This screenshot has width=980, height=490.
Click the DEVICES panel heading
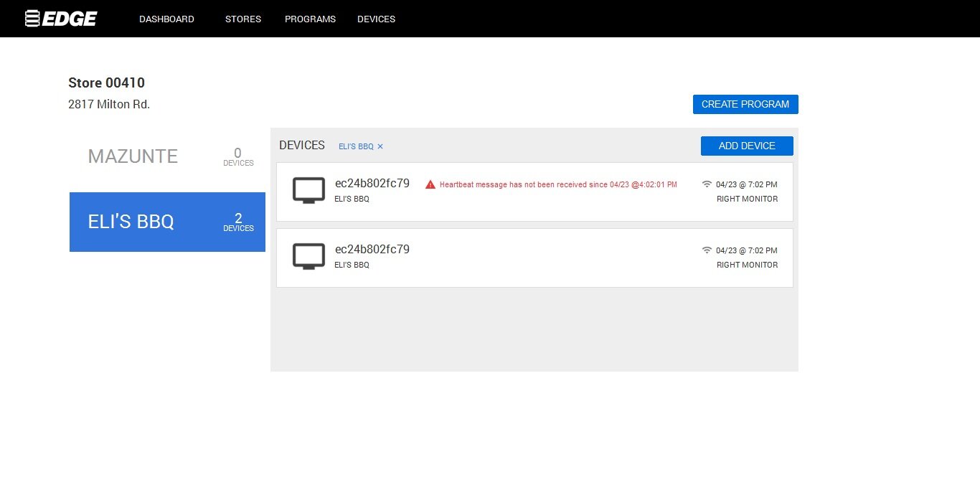pos(302,146)
